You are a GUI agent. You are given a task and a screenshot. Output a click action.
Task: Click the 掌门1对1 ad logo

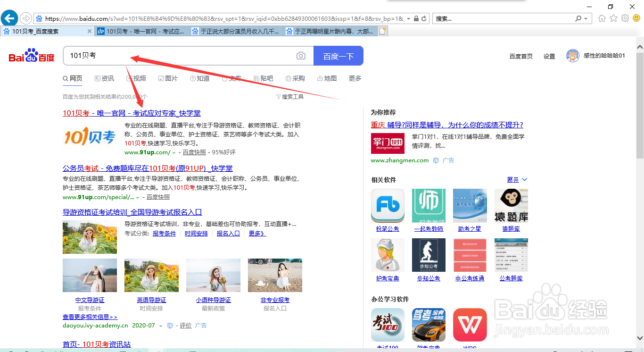(x=388, y=143)
